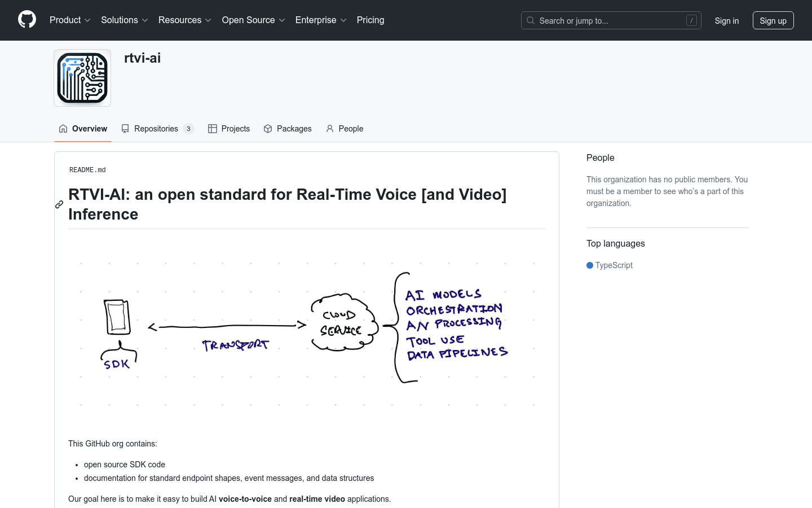Click the GitHub logo icon
The image size is (812, 508).
pyautogui.click(x=27, y=20)
